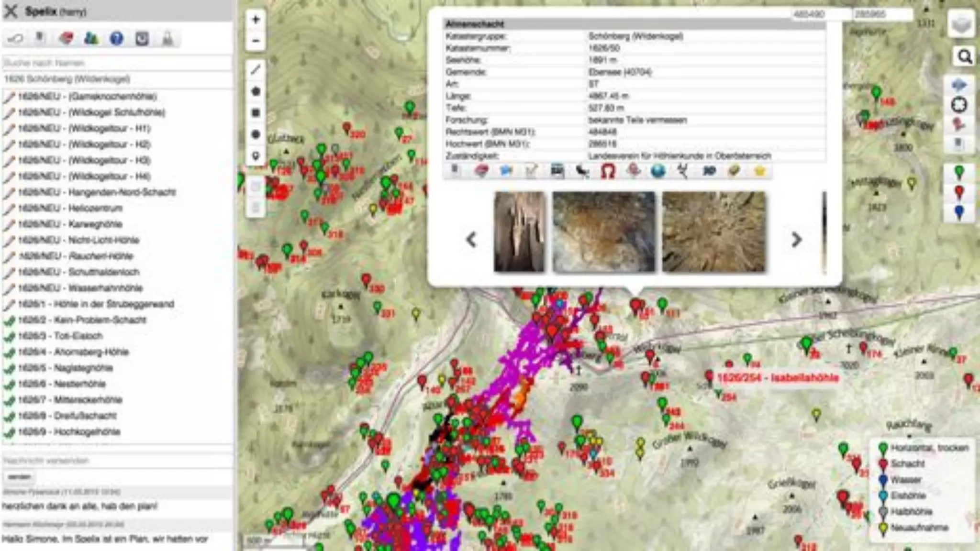This screenshot has height=551, width=980.
Task: Select the polygon drawing tool
Action: [256, 91]
